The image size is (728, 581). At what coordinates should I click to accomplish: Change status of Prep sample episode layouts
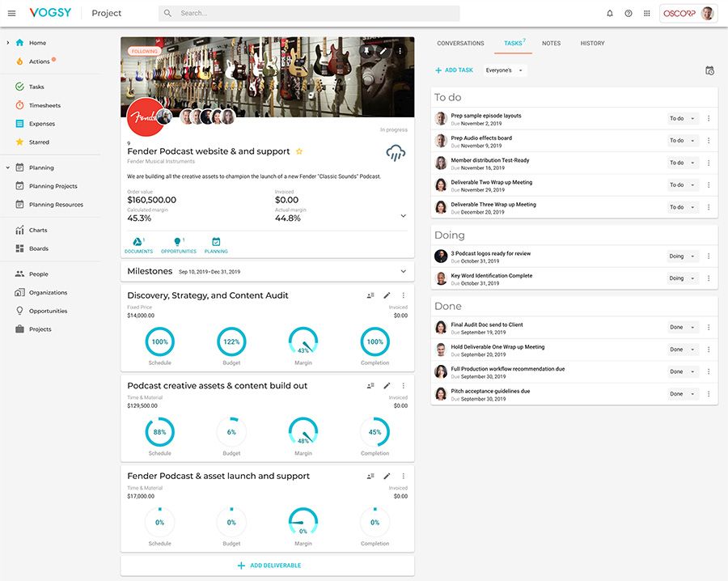click(x=683, y=118)
